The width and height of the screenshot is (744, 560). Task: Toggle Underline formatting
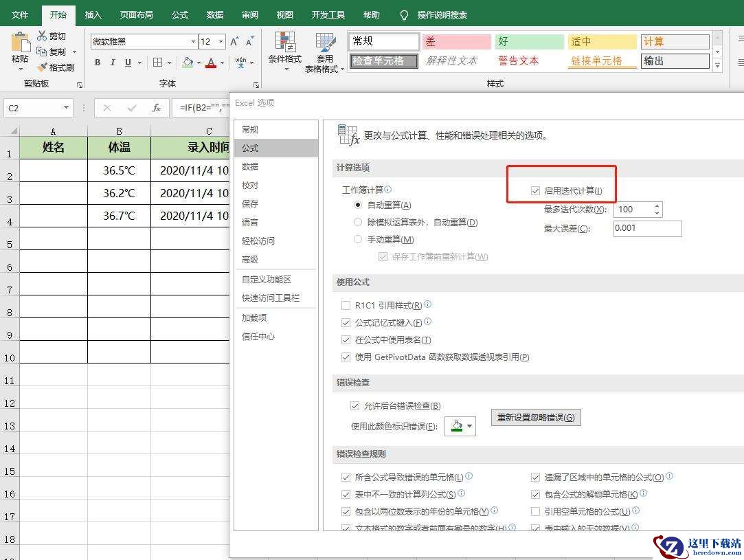coord(128,62)
